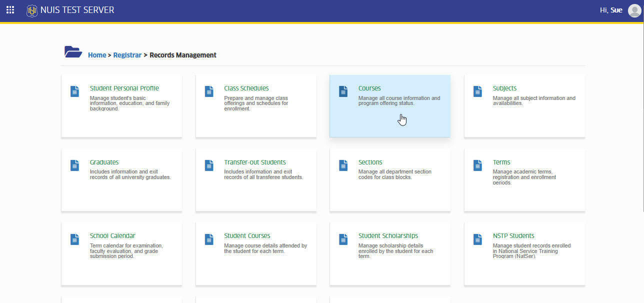Viewport: 644px width, 303px height.
Task: Click the NSTP Students document icon
Action: (477, 239)
